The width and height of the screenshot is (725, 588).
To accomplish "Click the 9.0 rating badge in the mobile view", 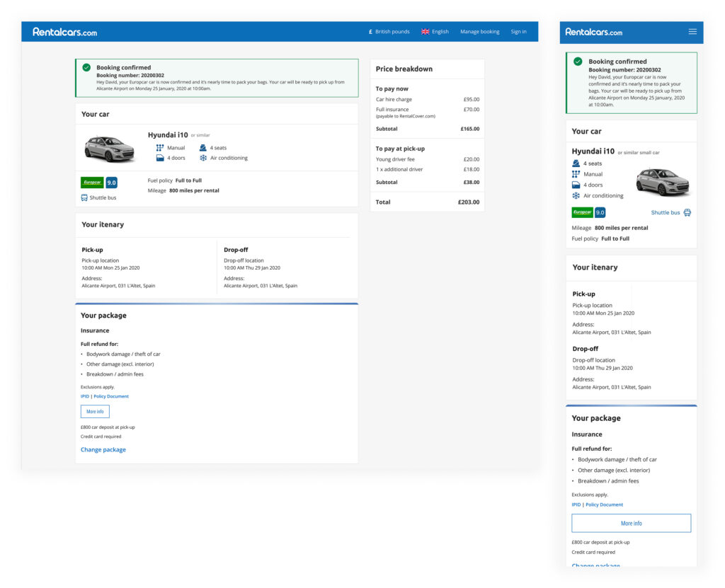I will (x=600, y=212).
